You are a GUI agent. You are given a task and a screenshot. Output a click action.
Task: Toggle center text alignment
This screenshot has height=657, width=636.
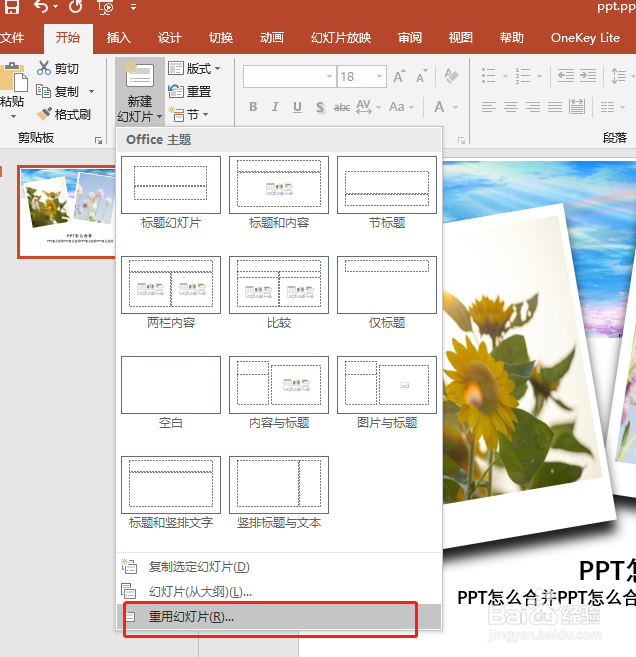(x=511, y=107)
